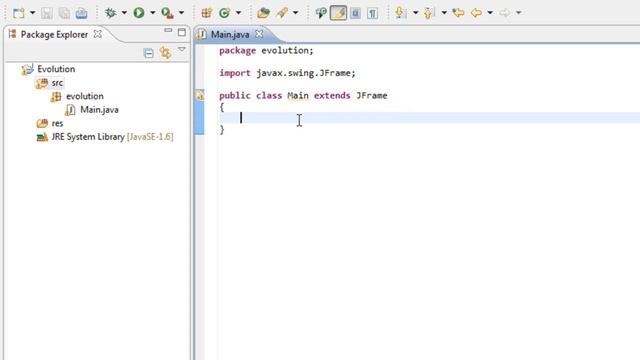The image size is (640, 360).
Task: Click the Previous Annotation up arrow icon
Action: pyautogui.click(x=428, y=13)
